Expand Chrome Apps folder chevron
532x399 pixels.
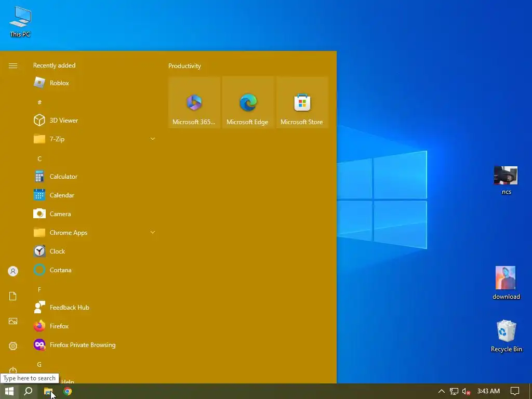pyautogui.click(x=153, y=232)
